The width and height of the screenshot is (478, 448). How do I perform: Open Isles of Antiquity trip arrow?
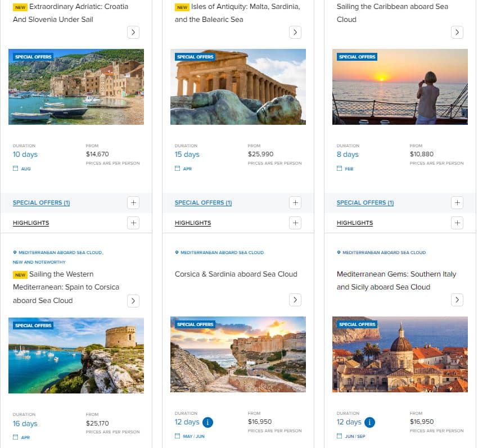point(295,32)
